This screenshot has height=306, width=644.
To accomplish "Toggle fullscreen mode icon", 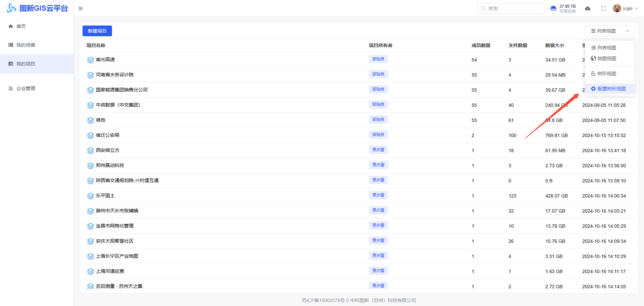I will [x=603, y=8].
